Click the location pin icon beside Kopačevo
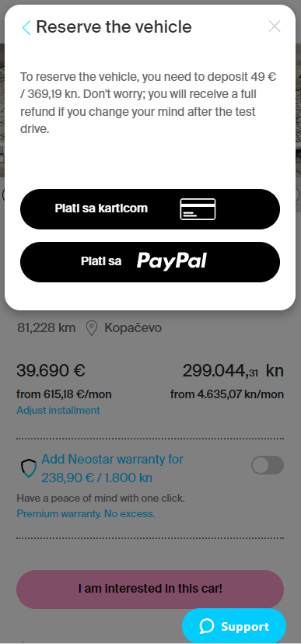The height and width of the screenshot is (644, 301). tap(92, 328)
